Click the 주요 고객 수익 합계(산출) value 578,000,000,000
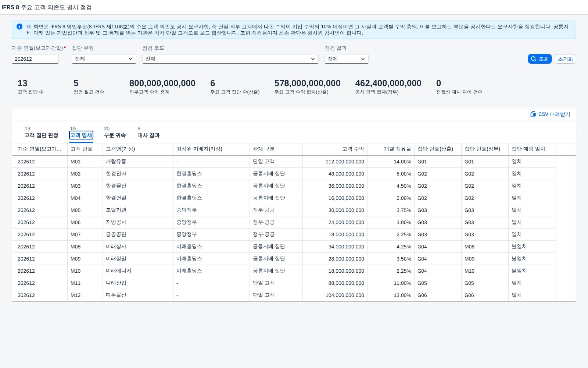The image size is (588, 368). [x=307, y=84]
